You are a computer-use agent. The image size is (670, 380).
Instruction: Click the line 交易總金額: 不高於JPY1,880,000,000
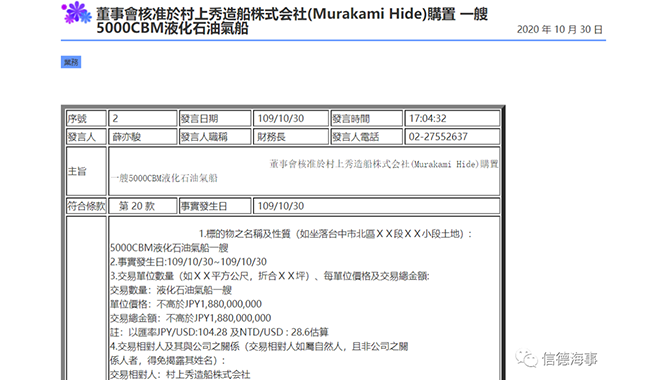tap(191, 318)
